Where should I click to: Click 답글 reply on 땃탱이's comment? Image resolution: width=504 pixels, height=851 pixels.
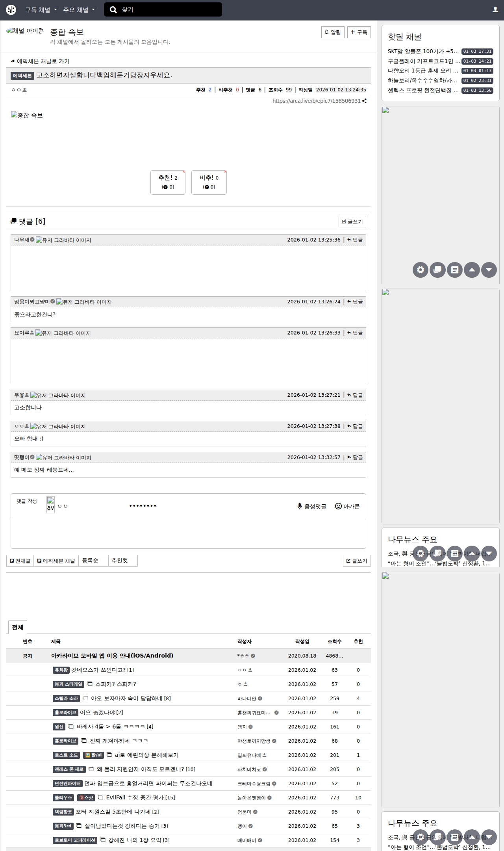pos(355,457)
